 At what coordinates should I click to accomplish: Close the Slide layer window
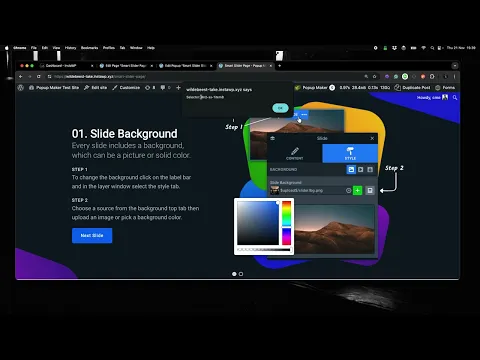point(372,138)
